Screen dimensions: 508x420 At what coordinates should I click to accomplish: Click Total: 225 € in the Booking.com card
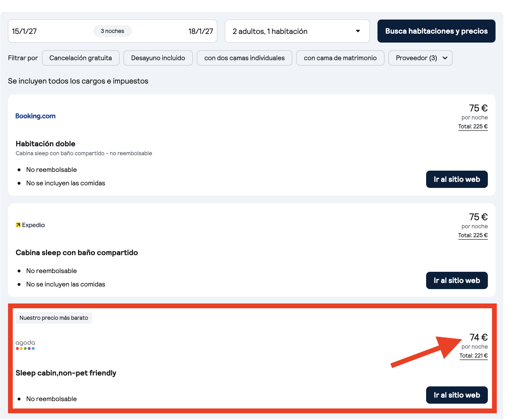coord(473,126)
